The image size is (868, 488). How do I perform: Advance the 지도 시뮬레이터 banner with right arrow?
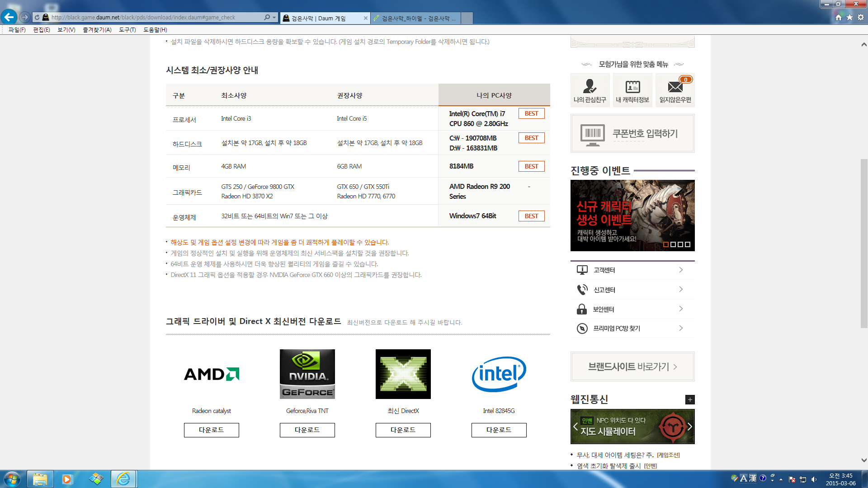(x=689, y=426)
